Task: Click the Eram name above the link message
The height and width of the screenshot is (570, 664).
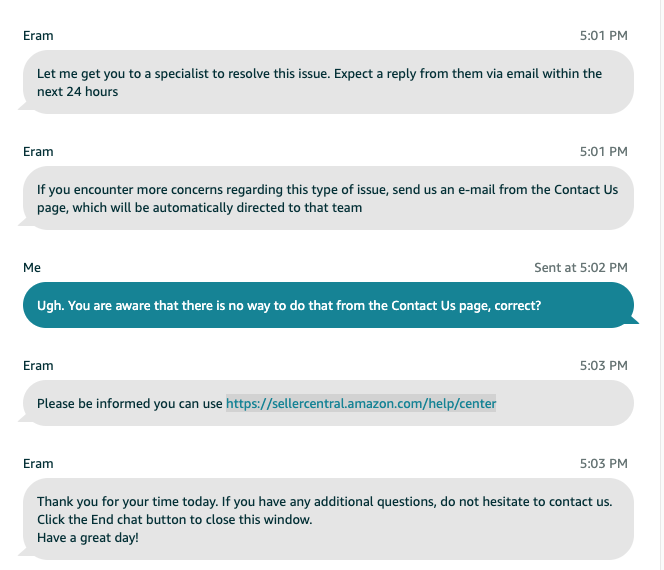Action: click(x=38, y=365)
